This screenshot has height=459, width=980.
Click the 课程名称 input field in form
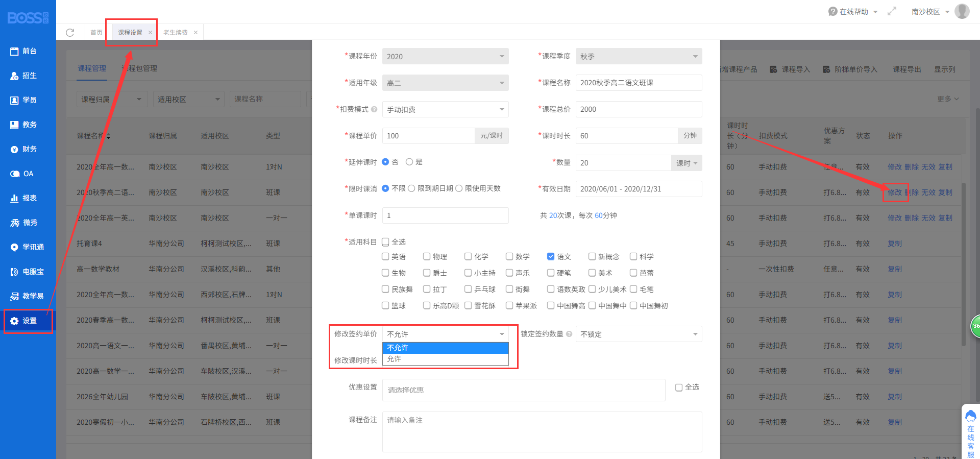point(639,83)
